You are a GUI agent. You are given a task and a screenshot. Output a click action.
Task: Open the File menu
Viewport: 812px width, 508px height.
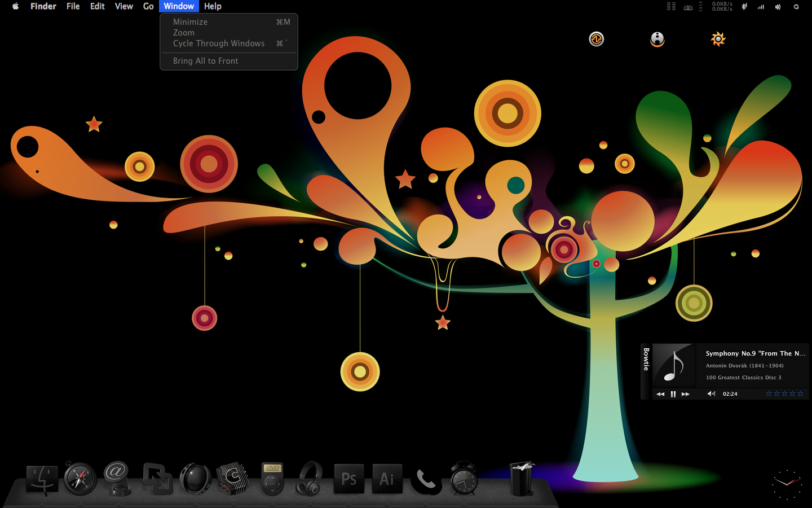click(73, 6)
